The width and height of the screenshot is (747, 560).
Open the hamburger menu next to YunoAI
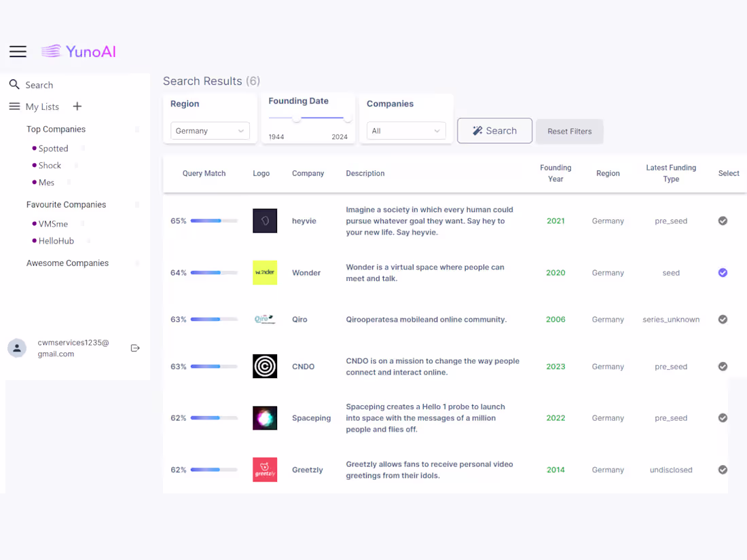18,52
